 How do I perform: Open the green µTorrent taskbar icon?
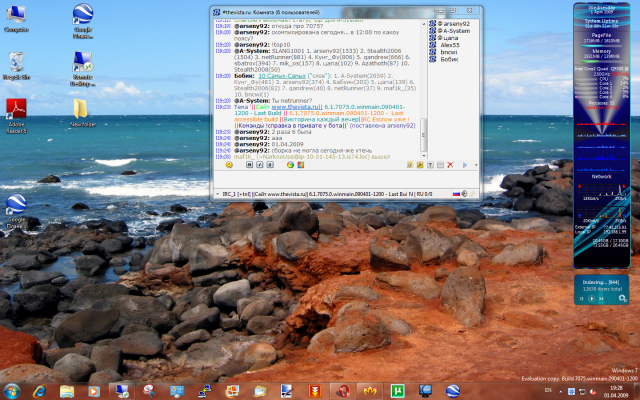click(398, 391)
